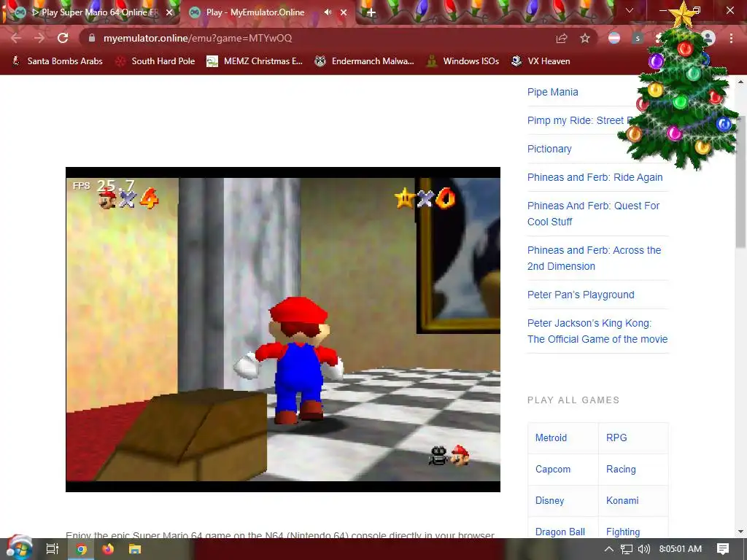Image resolution: width=747 pixels, height=560 pixels.
Task: Open the Windows Start button with Santa hat
Action: 18,548
